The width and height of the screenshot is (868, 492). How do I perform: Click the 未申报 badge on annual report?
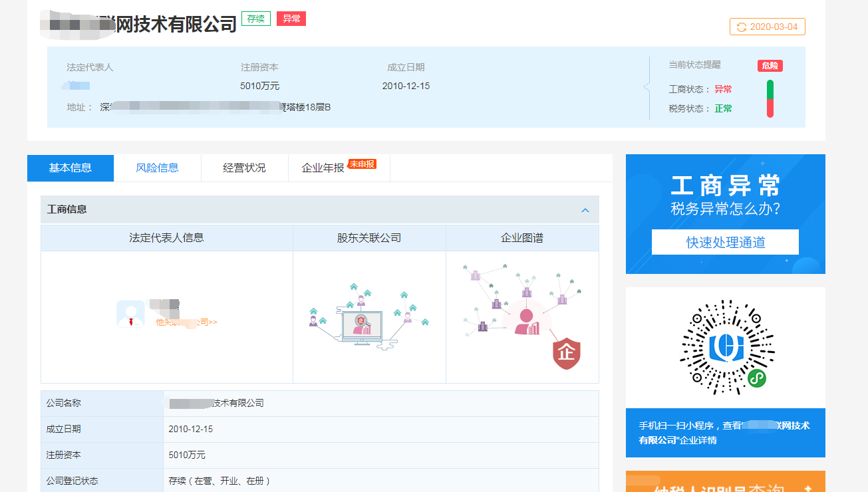tap(362, 164)
